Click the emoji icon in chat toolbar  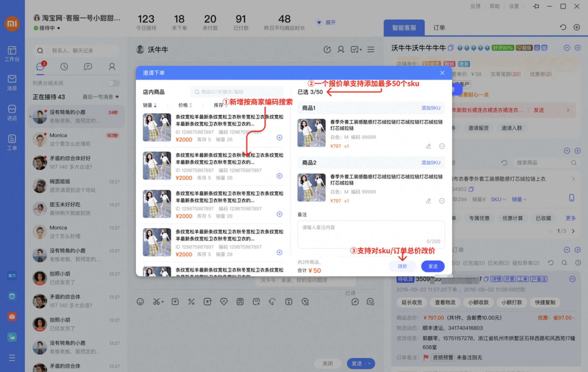140,302
